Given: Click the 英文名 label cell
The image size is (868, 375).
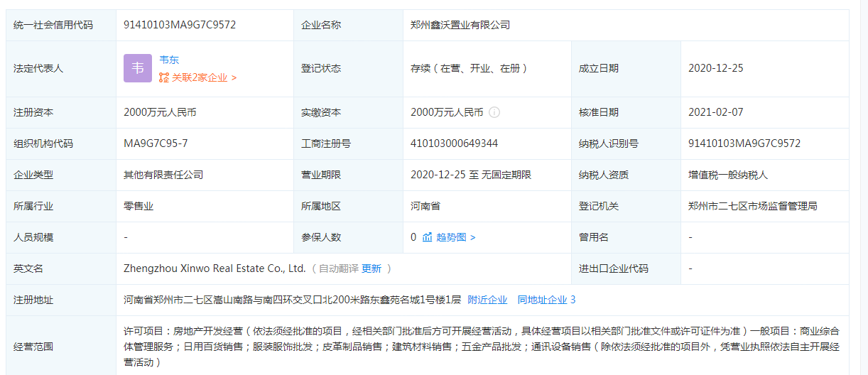Looking at the screenshot, I should click(x=61, y=268).
